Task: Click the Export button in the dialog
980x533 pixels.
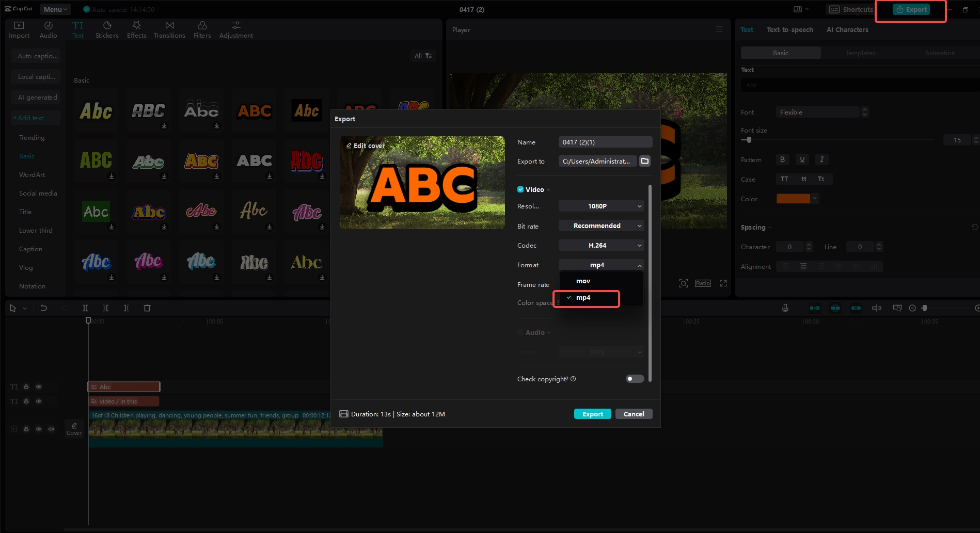Action: click(592, 413)
